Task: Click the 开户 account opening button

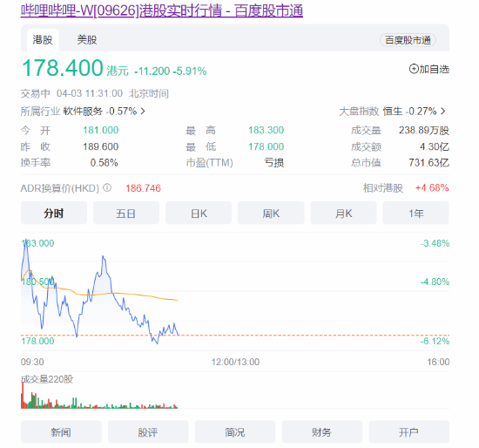Action: point(409,431)
